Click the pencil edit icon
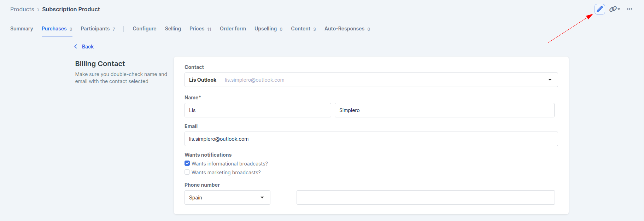The width and height of the screenshot is (644, 221). pos(599,9)
